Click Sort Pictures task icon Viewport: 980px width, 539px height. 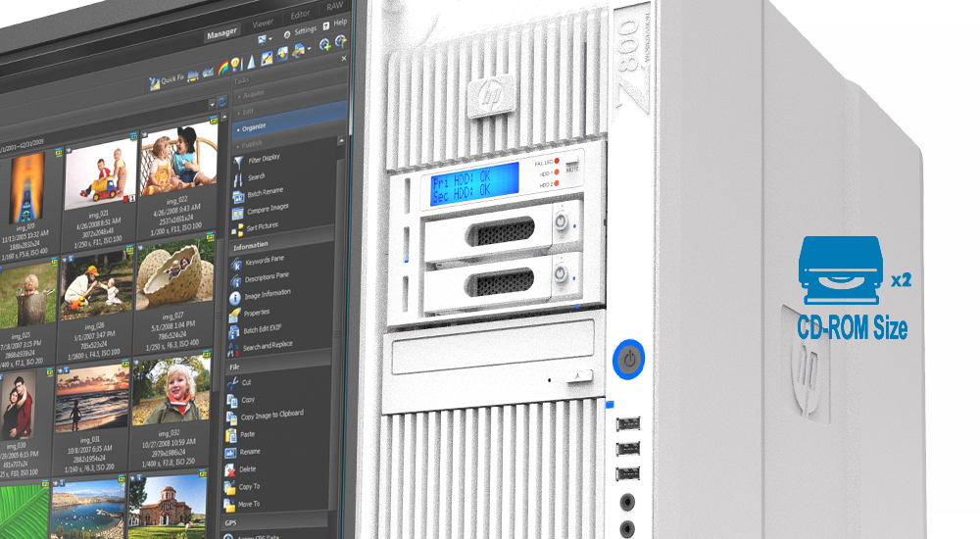[237, 230]
